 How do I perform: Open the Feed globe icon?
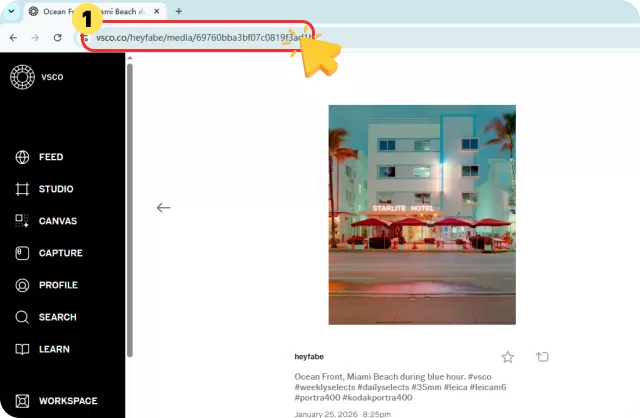22,157
